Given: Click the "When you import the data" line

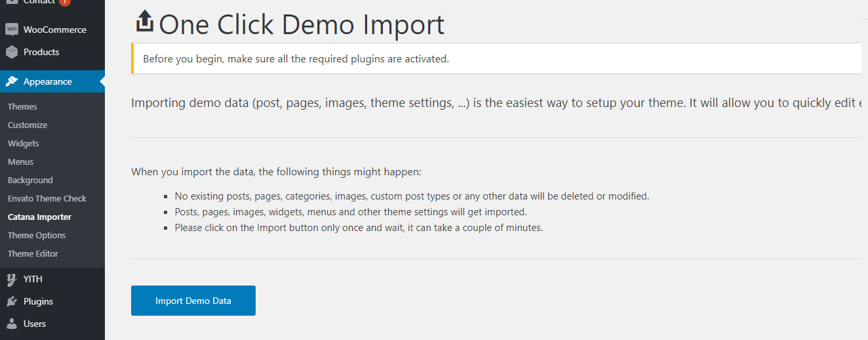Looking at the screenshot, I should click(x=276, y=172).
